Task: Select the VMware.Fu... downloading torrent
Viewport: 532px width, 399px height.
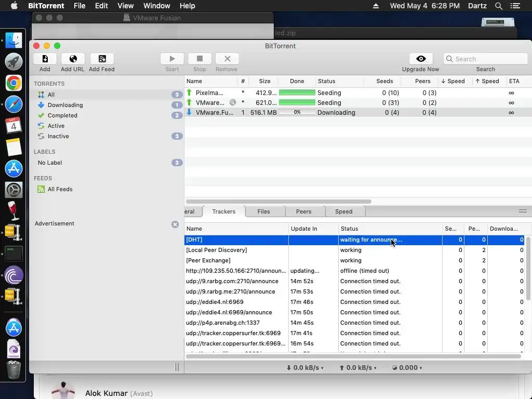Action: click(358, 112)
